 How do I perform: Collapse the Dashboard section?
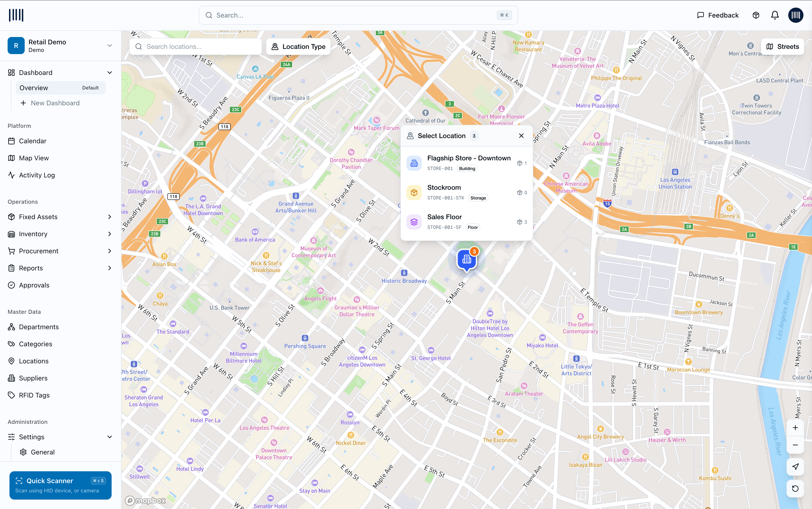coord(109,73)
